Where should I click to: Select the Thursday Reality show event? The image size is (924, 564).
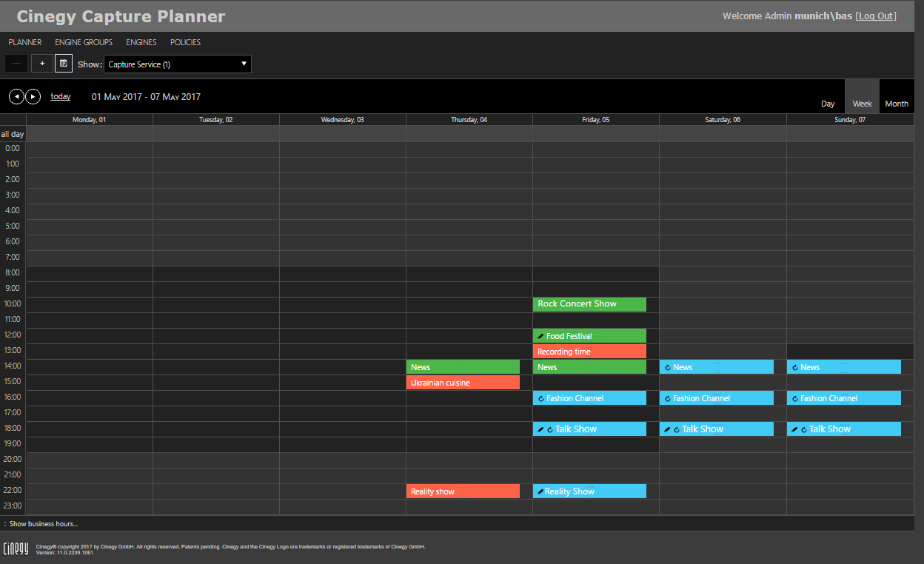[463, 491]
